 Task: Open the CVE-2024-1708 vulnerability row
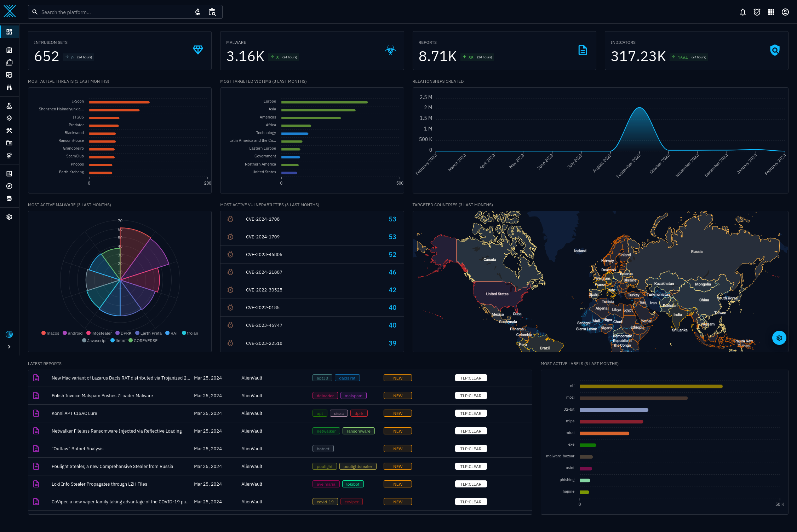click(x=312, y=219)
